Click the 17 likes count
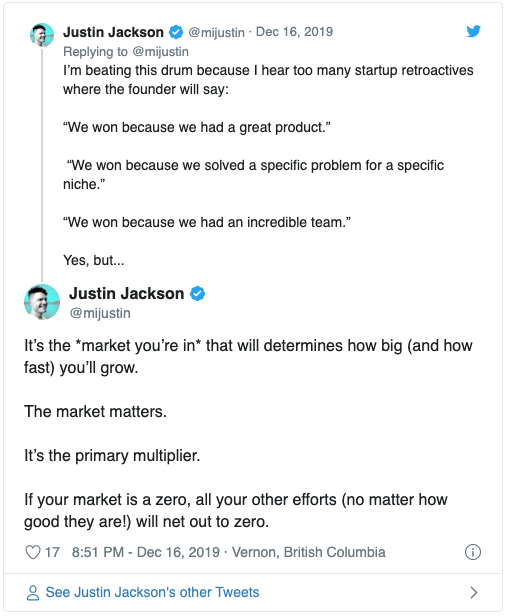Screen dimensions: 507x616 click(x=52, y=552)
